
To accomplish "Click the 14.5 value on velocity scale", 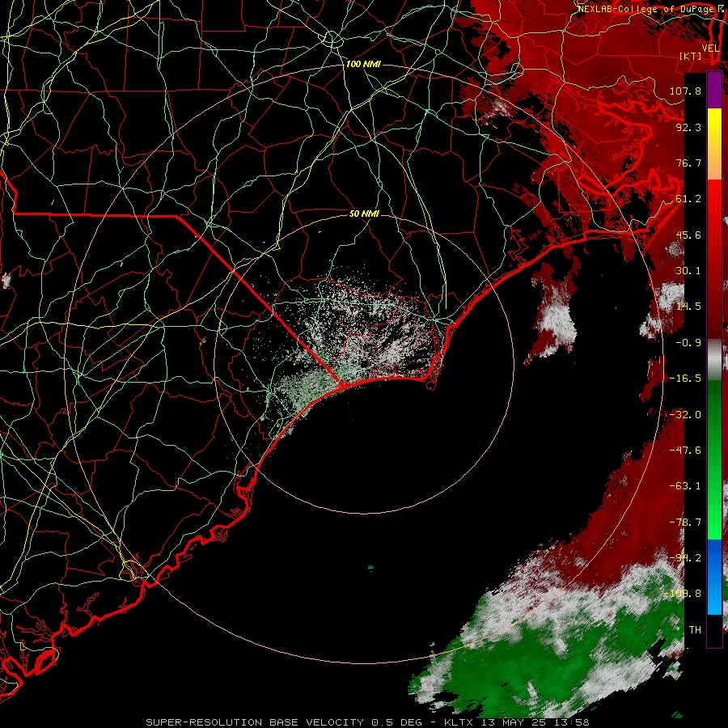I will tap(688, 307).
